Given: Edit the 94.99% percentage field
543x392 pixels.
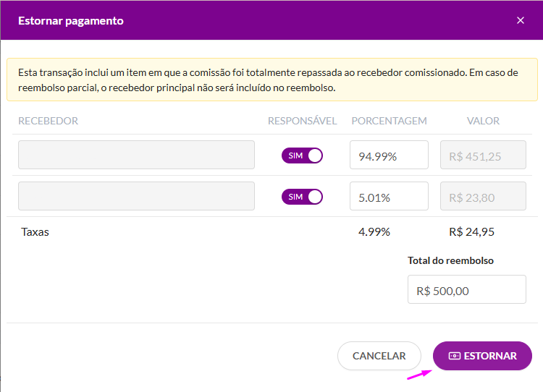Looking at the screenshot, I should pyautogui.click(x=389, y=155).
